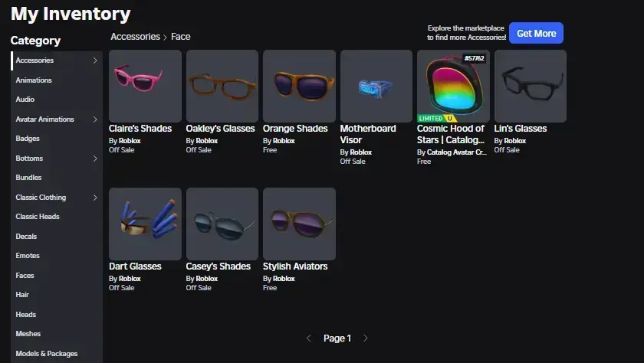Select the Bottoms category
The image size is (644, 363).
pyautogui.click(x=57, y=159)
